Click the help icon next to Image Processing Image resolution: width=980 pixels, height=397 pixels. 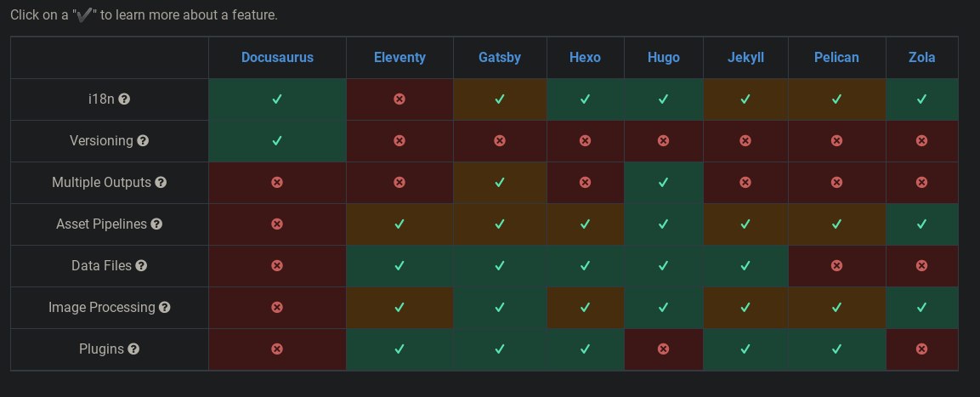point(164,308)
